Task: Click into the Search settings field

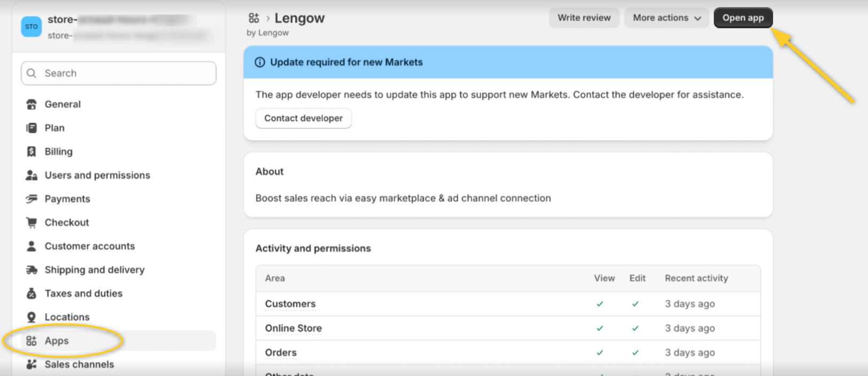Action: pos(119,73)
